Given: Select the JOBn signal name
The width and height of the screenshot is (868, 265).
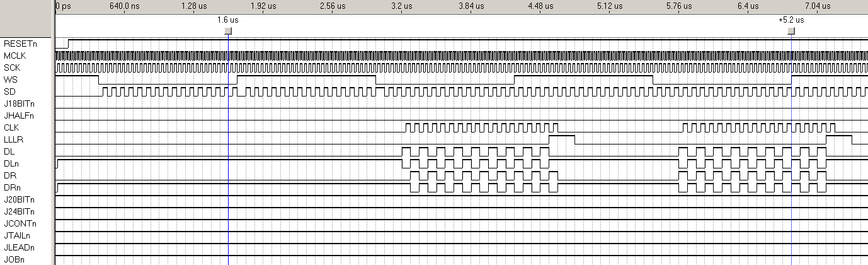Looking at the screenshot, I should [x=14, y=259].
